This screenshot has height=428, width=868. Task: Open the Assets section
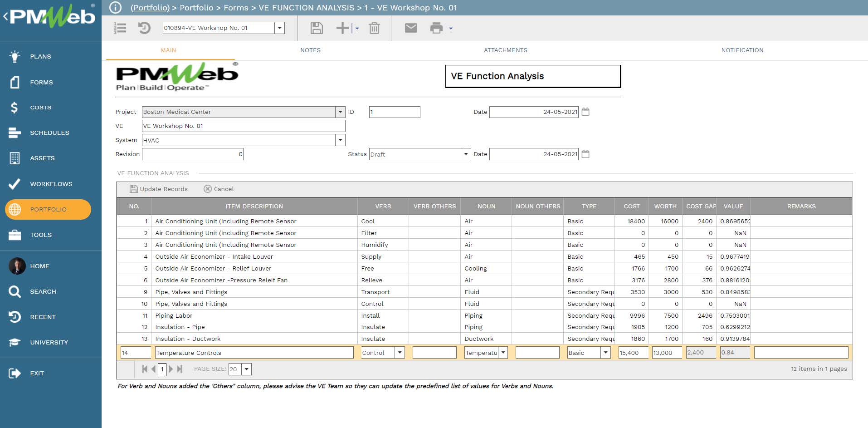pos(42,158)
